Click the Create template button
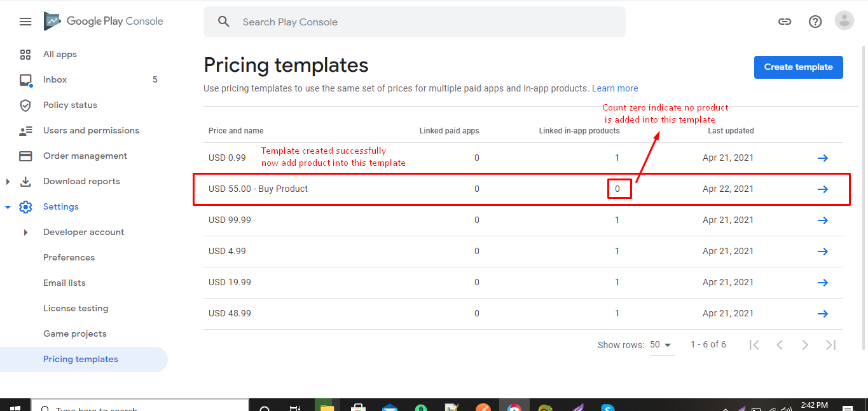The height and width of the screenshot is (411, 868). click(798, 67)
